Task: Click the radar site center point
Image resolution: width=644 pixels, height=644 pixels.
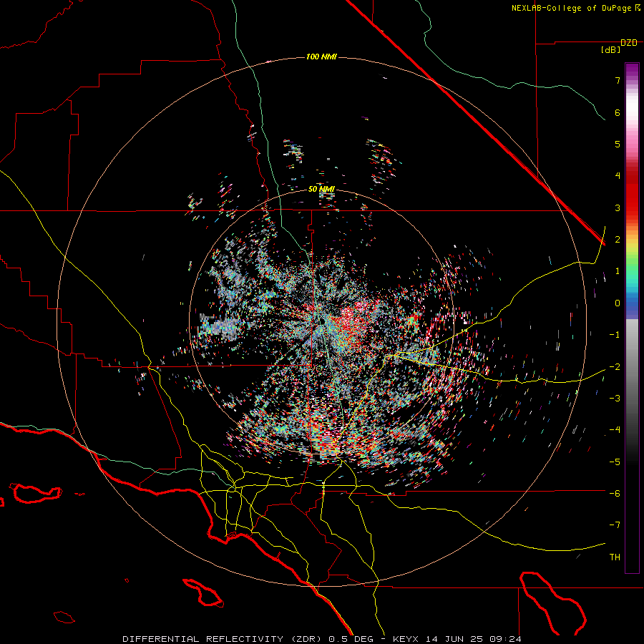Action: 321,321
